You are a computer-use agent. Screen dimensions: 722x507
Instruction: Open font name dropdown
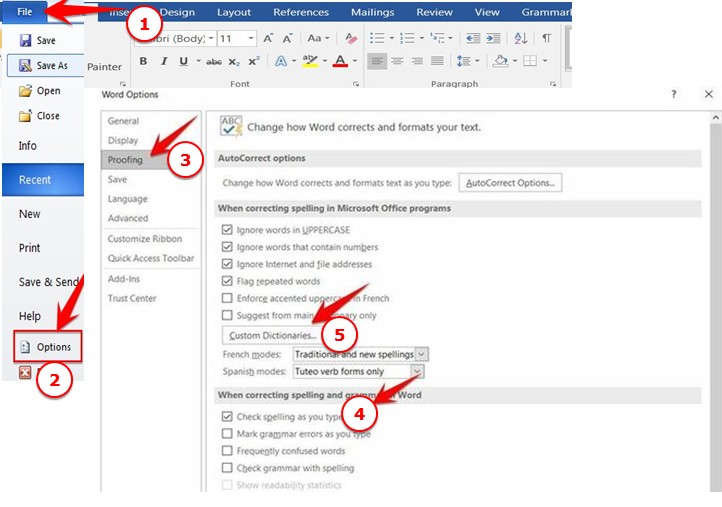pos(211,38)
